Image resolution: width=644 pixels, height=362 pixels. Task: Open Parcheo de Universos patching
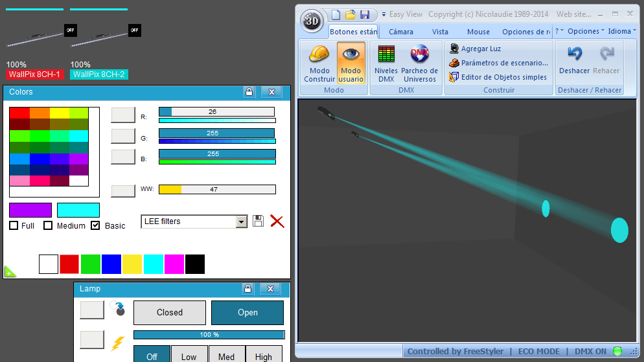(x=419, y=63)
